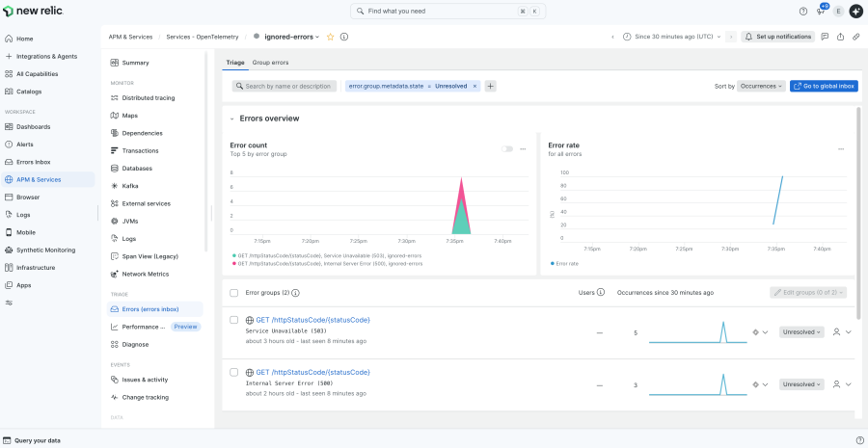Viewport: 868px width, 448px height.
Task: Toggle Service Unavailable (503) legend series
Action: (x=327, y=256)
